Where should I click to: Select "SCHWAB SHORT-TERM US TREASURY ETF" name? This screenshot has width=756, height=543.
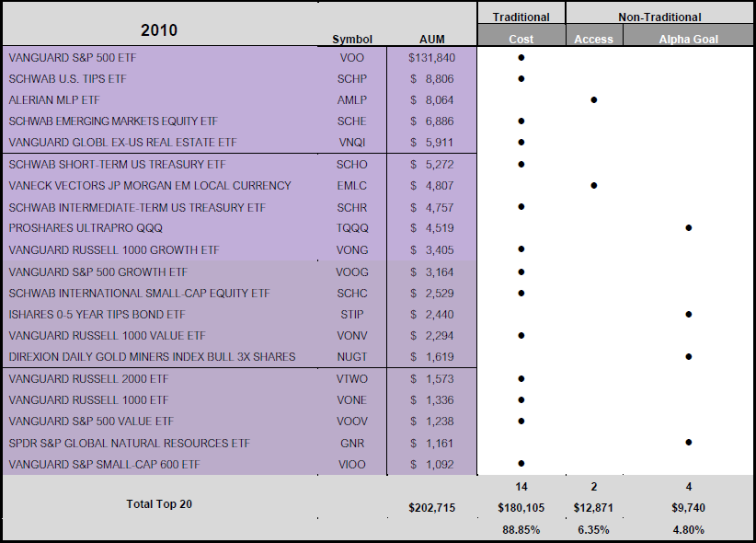(117, 165)
